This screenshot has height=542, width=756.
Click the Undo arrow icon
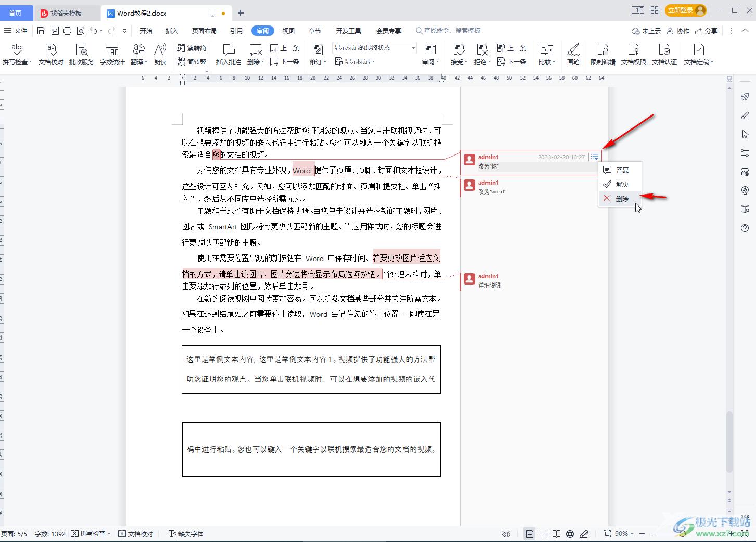pyautogui.click(x=93, y=31)
